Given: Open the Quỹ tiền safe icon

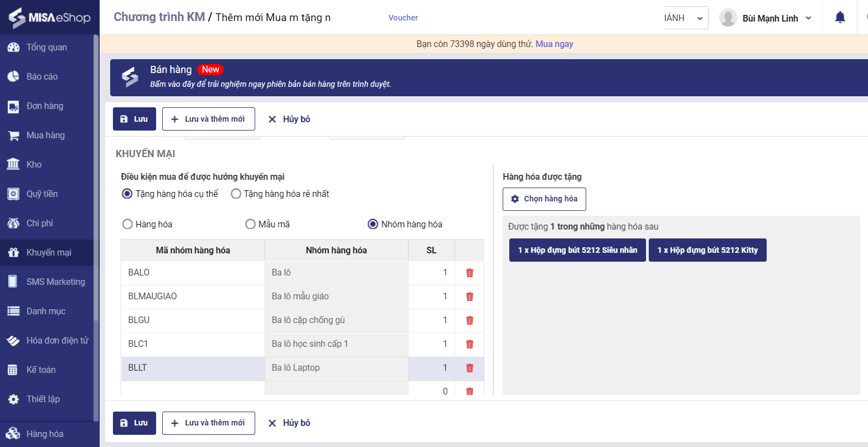Looking at the screenshot, I should click(x=13, y=194).
